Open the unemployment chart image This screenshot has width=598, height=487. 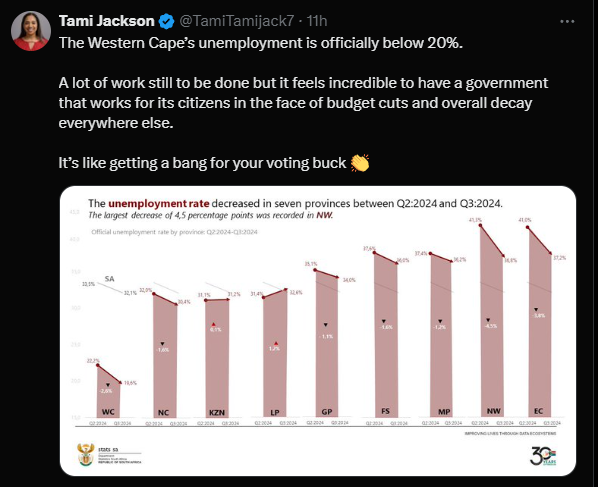[x=318, y=331]
